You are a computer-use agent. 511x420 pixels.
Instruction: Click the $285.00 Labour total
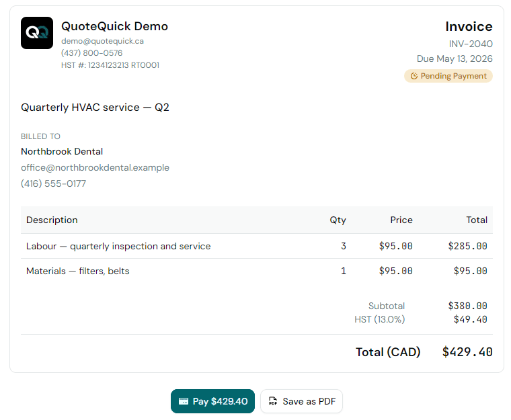coord(468,246)
